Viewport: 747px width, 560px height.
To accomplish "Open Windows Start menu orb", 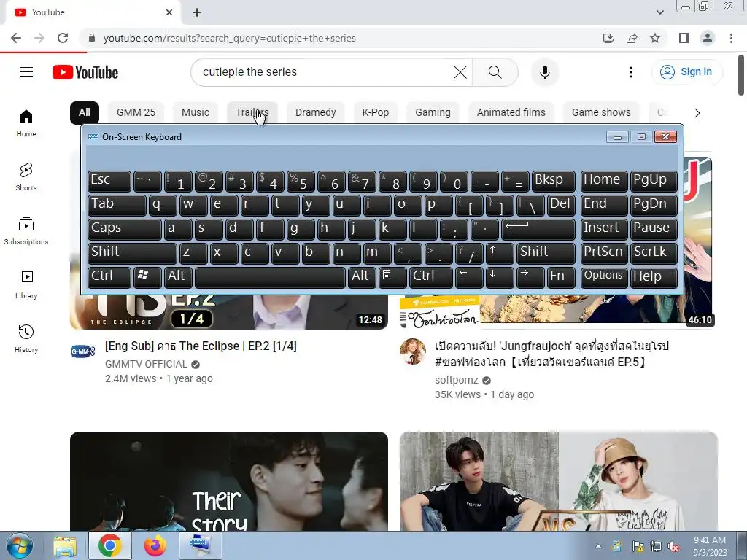I will 20,545.
